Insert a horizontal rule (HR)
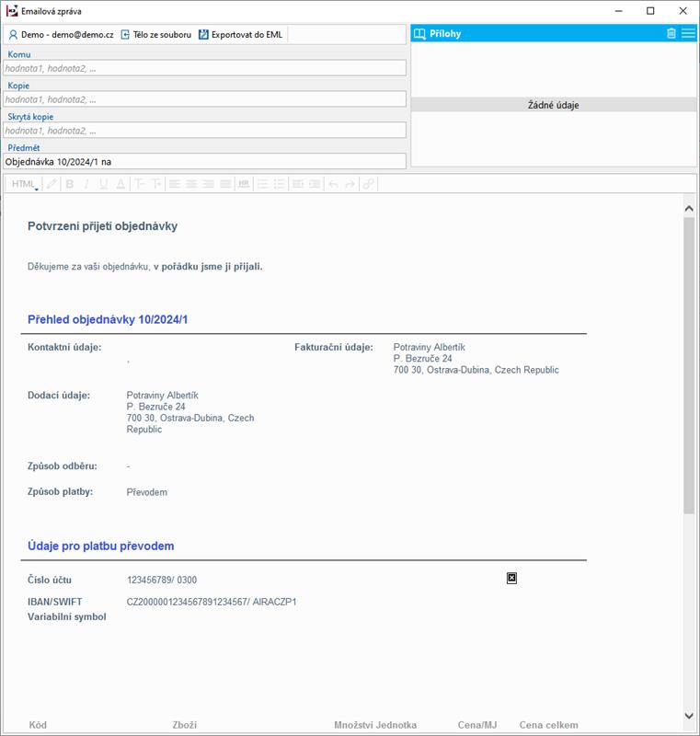Viewport: 700px width, 736px height. pyautogui.click(x=244, y=184)
